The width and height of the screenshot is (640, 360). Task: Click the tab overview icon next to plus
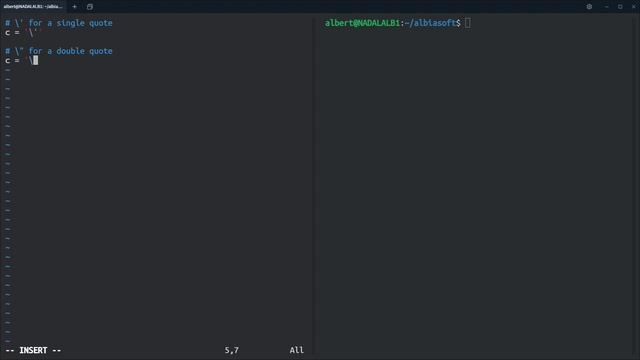point(90,7)
